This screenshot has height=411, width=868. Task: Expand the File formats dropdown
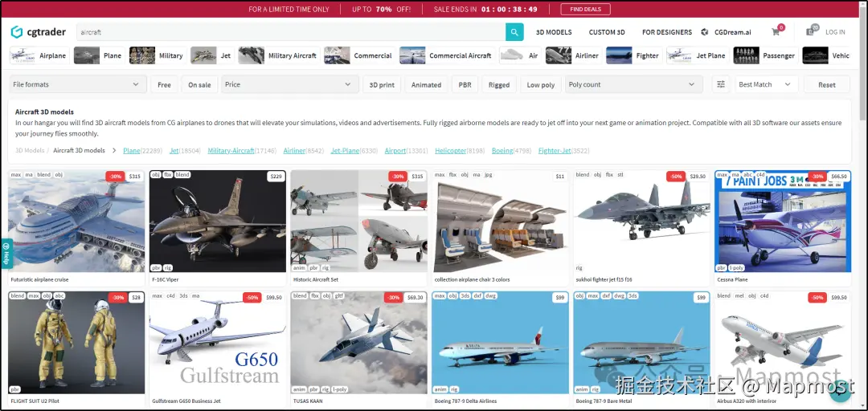(x=78, y=84)
